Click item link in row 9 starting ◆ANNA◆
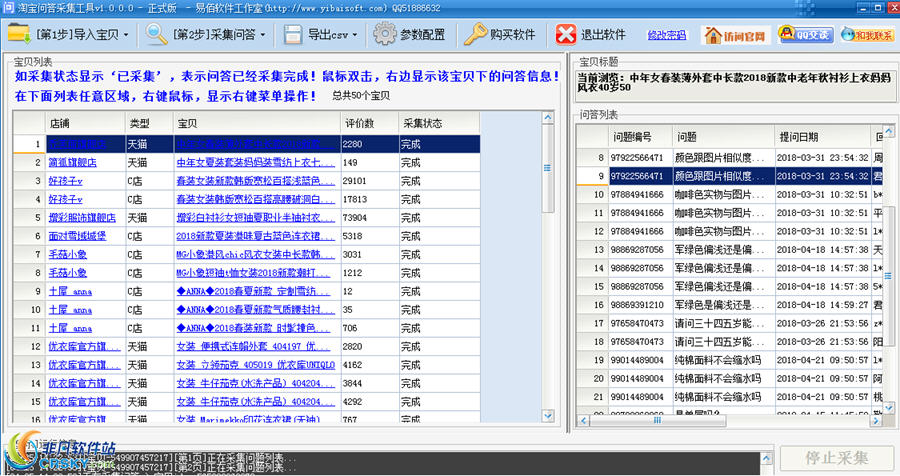900x476 pixels. point(255,291)
